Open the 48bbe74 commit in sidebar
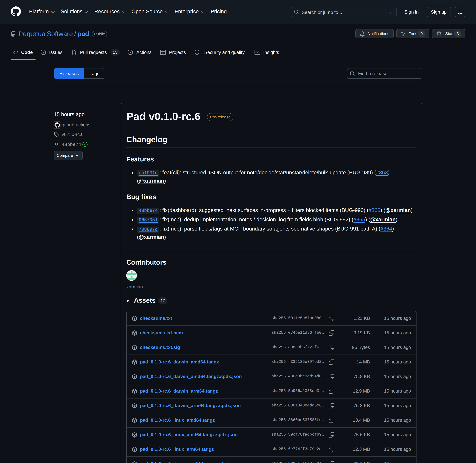Viewport: 476px width, 463px height. click(x=71, y=144)
